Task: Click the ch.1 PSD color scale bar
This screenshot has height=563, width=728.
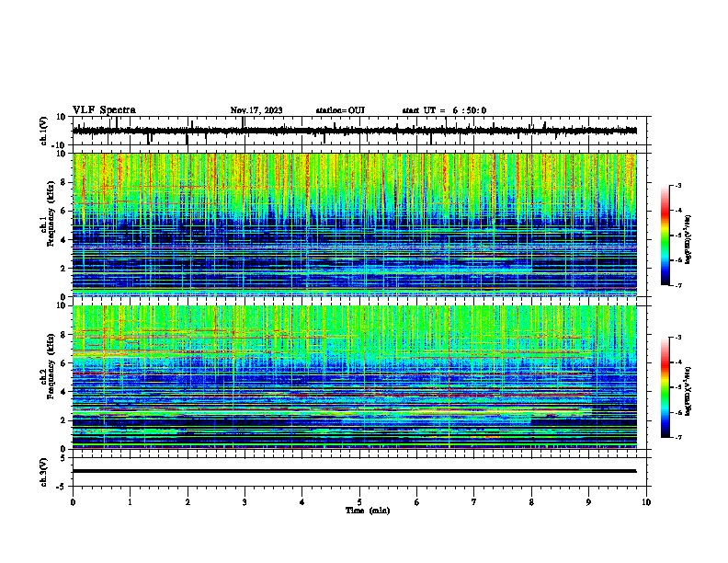Action: pyautogui.click(x=665, y=236)
